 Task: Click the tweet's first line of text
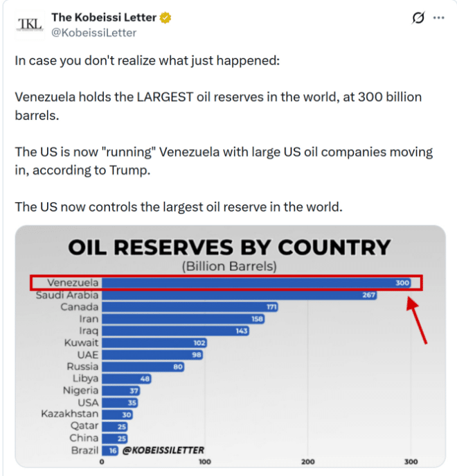147,60
